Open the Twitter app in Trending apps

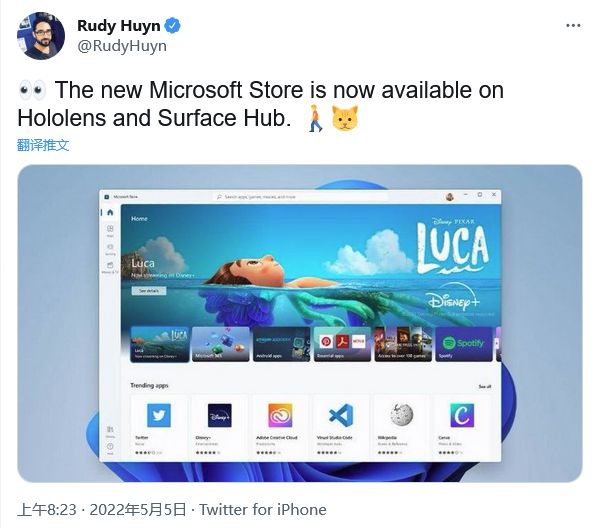(159, 427)
